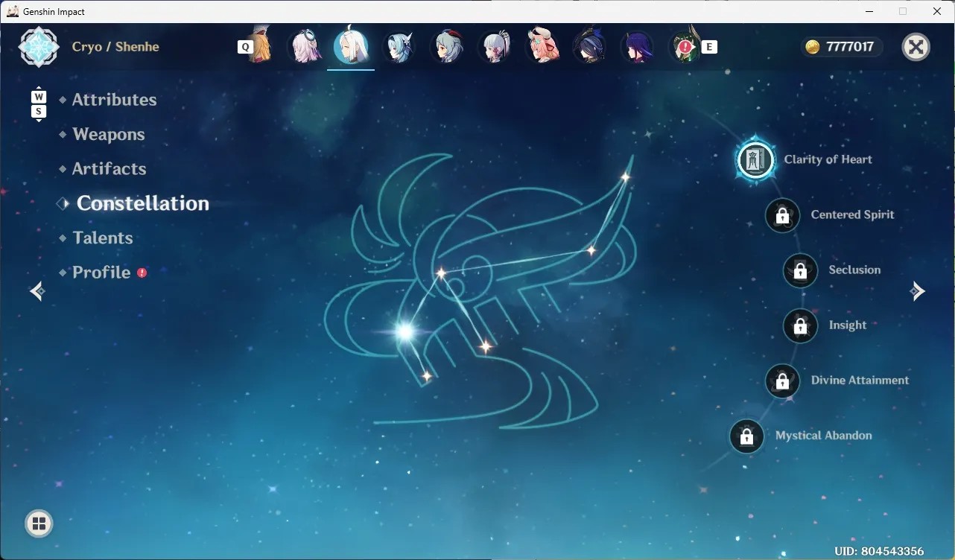The image size is (955, 560).
Task: Select the locked Insight constellation node
Action: 800,325
